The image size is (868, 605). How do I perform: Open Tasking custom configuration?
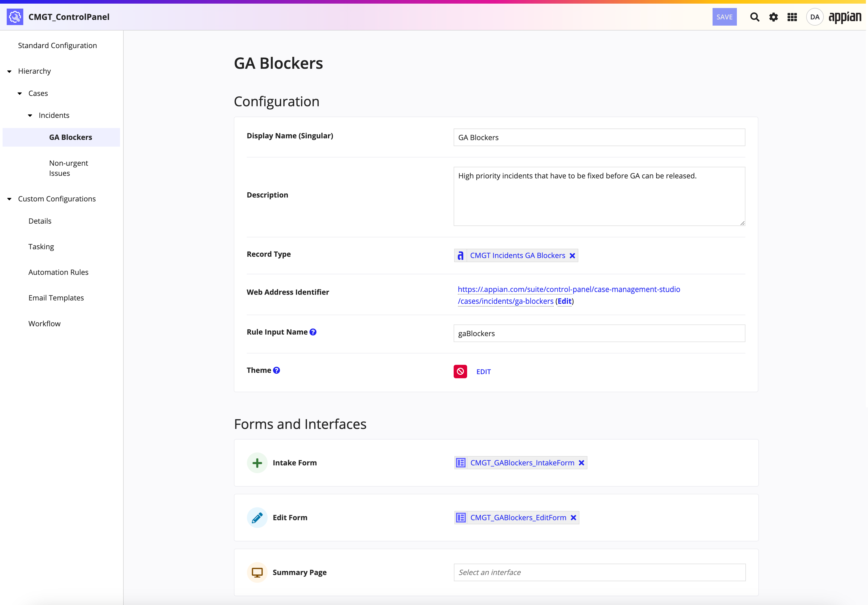pyautogui.click(x=41, y=247)
